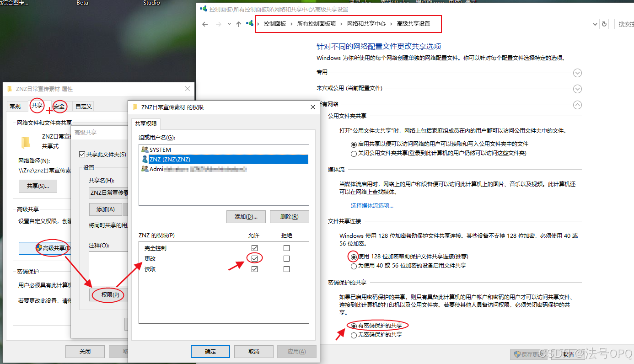Switch to 共享 tab in properties
This screenshot has height=364, width=634.
(x=37, y=106)
